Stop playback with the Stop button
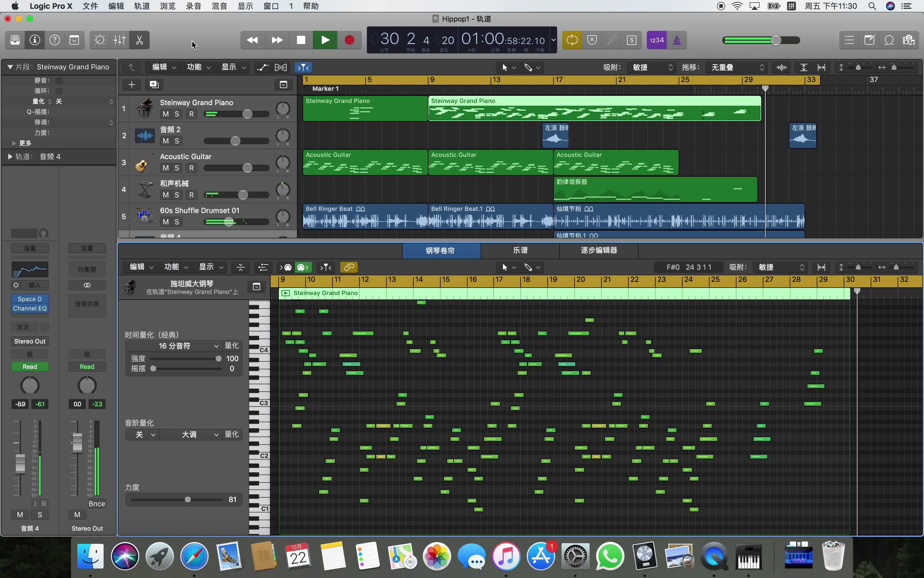The width and height of the screenshot is (924, 578). pyautogui.click(x=301, y=40)
